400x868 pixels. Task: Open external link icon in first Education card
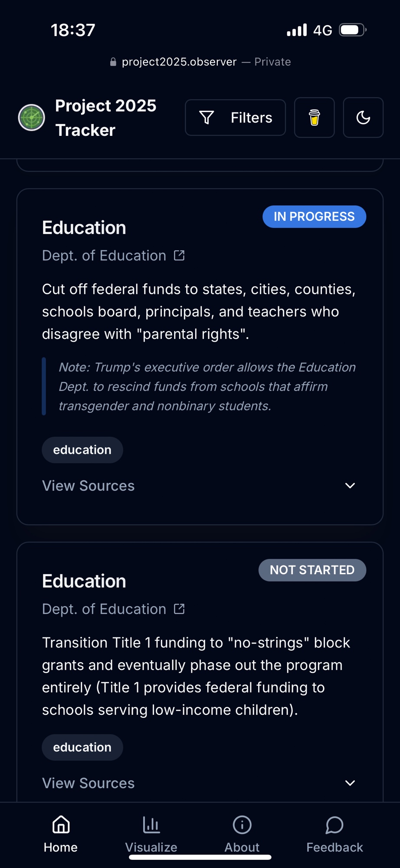click(179, 256)
